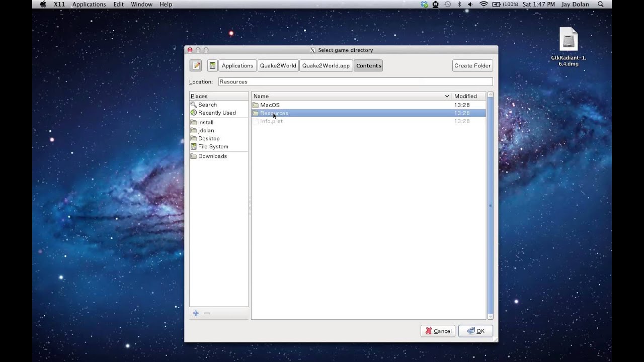The height and width of the screenshot is (362, 644).
Task: Click the Places column header
Action: click(x=219, y=96)
